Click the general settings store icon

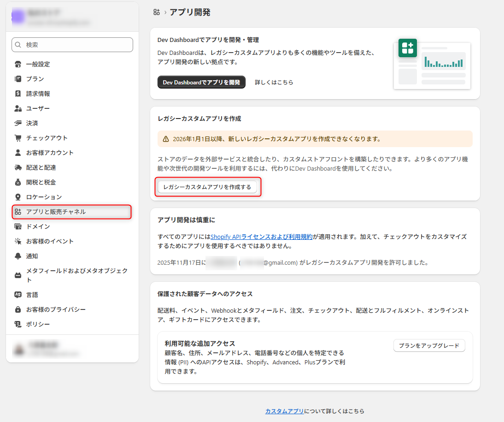tap(18, 64)
